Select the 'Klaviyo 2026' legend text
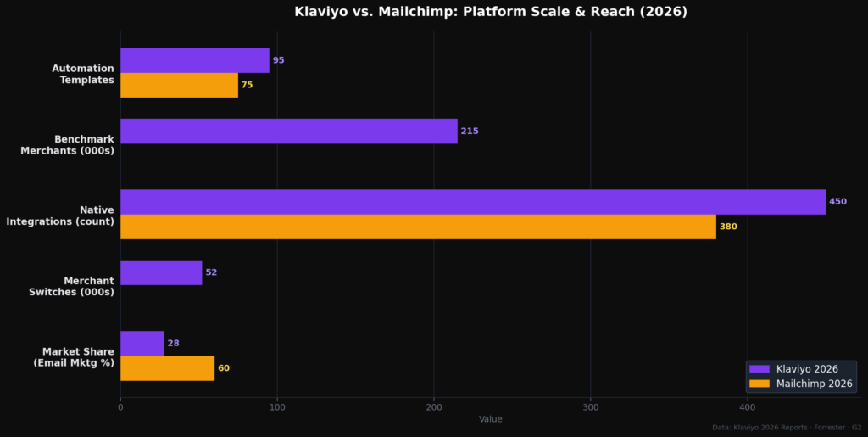Screen dimensions: 868x437 pos(807,369)
